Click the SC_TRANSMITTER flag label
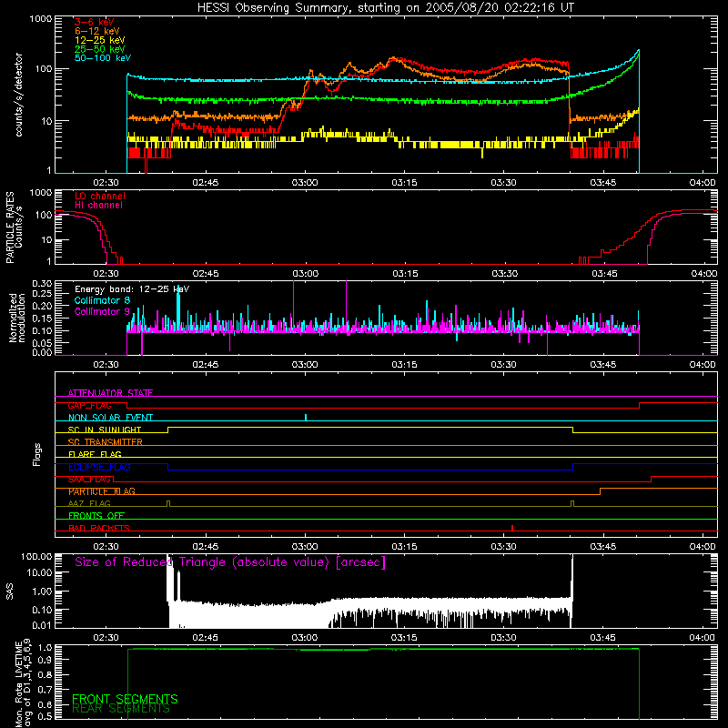Screen dimensions: 728x728 click(105, 442)
